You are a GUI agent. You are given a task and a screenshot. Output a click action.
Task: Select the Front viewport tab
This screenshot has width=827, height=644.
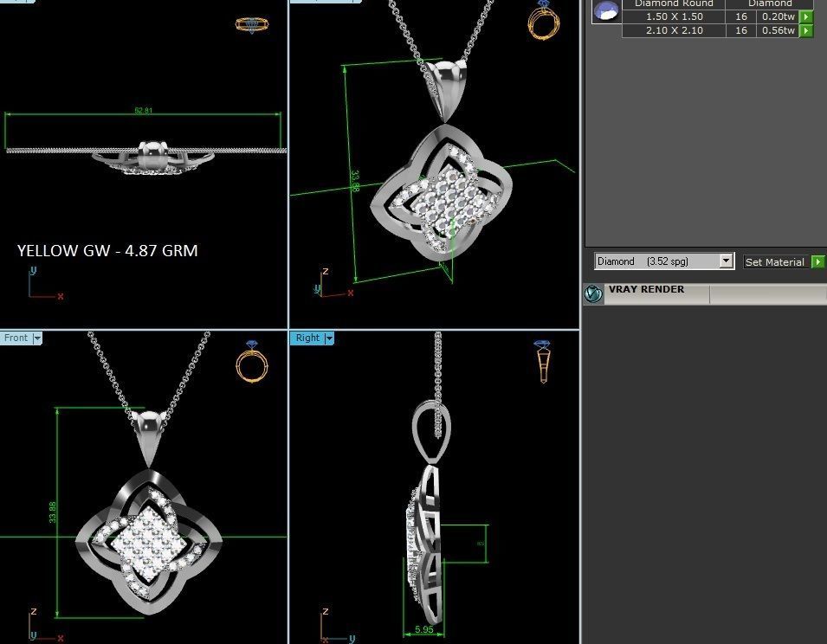[16, 338]
